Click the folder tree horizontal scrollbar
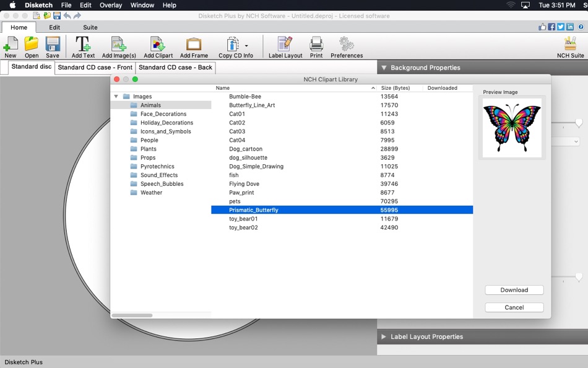This screenshot has height=368, width=588. 132,315
